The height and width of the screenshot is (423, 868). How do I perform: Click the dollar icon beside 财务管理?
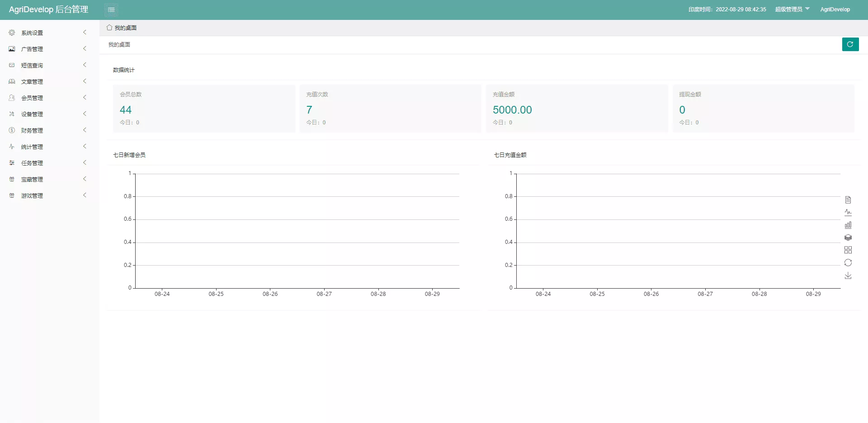(12, 130)
